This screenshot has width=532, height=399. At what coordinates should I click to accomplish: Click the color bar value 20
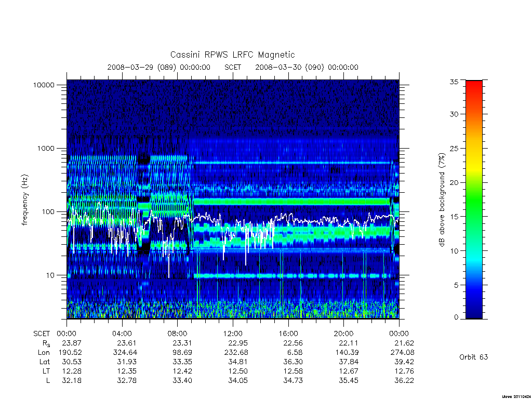point(454,182)
